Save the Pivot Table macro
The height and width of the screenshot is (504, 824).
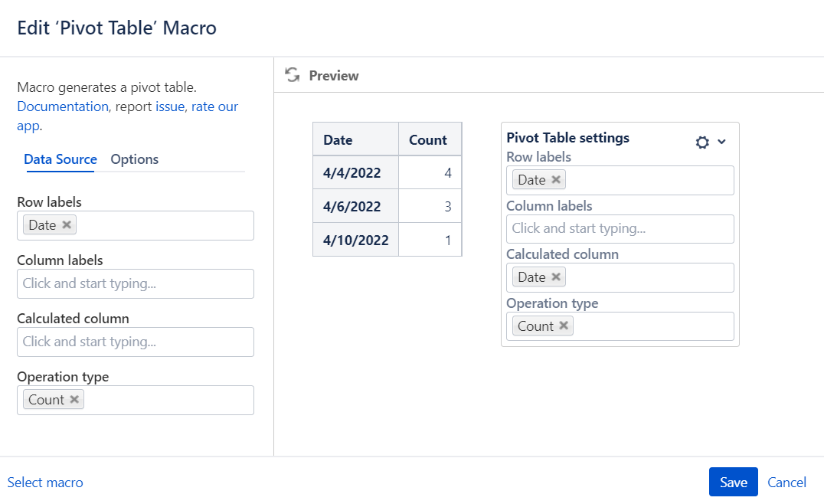733,482
